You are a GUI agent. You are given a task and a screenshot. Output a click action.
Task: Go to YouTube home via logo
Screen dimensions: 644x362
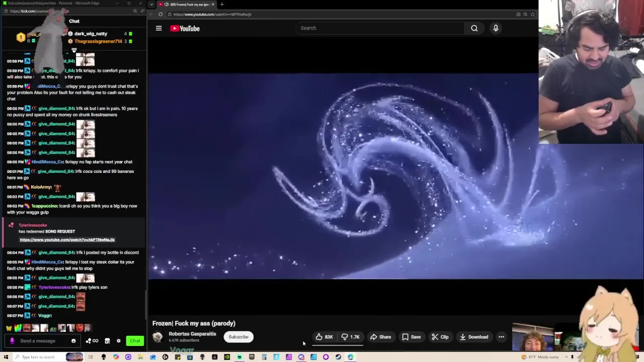pos(185,28)
